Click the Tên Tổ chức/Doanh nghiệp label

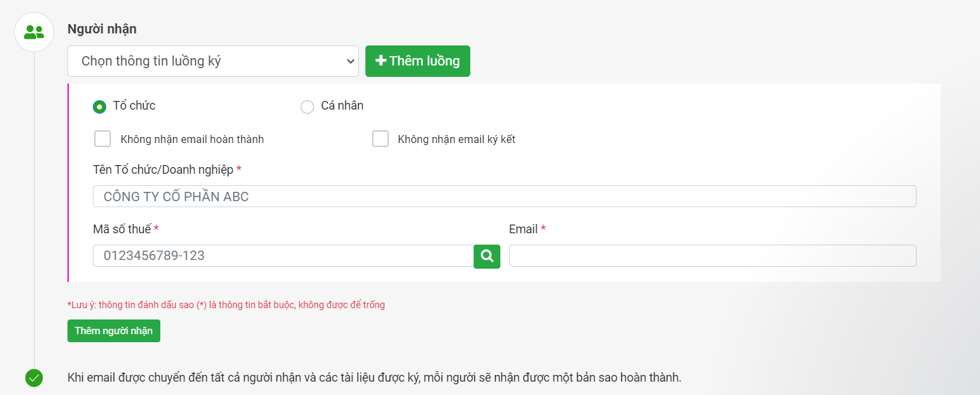[163, 170]
